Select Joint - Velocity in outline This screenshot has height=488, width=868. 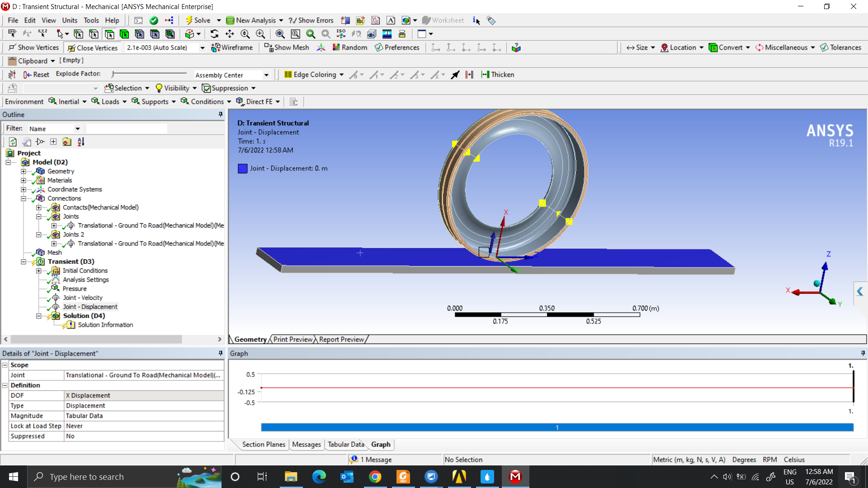coord(82,298)
